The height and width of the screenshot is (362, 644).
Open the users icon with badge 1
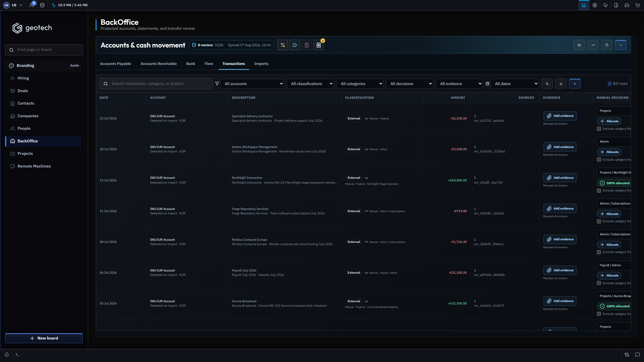[x=32, y=5]
